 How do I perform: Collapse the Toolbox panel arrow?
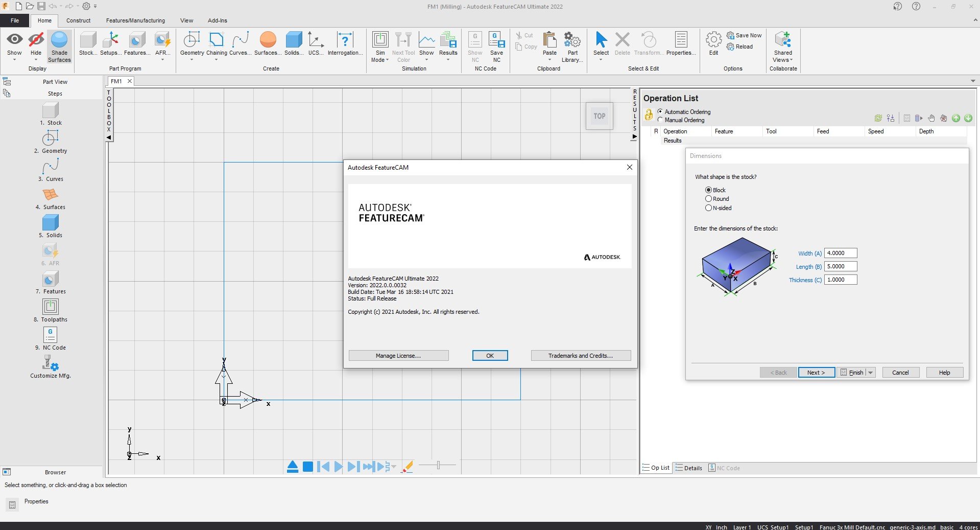pos(109,137)
